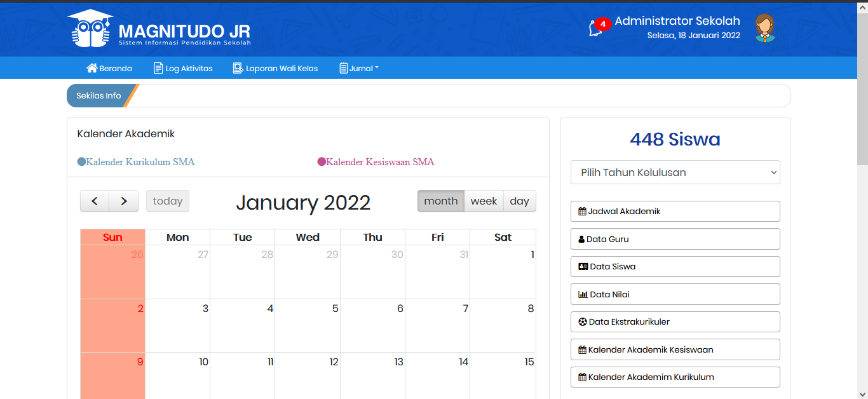Click the Data Ekstrakurikuler soccer ball icon
The image size is (868, 399).
pyautogui.click(x=582, y=322)
